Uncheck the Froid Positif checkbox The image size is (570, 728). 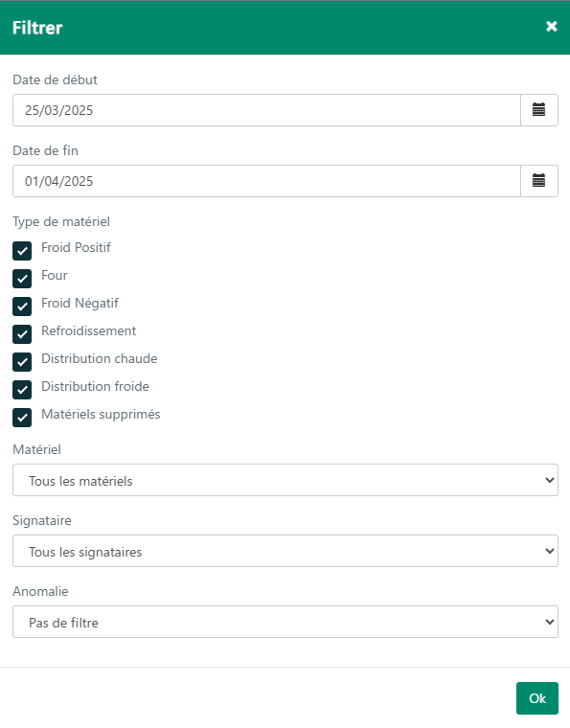click(x=22, y=251)
